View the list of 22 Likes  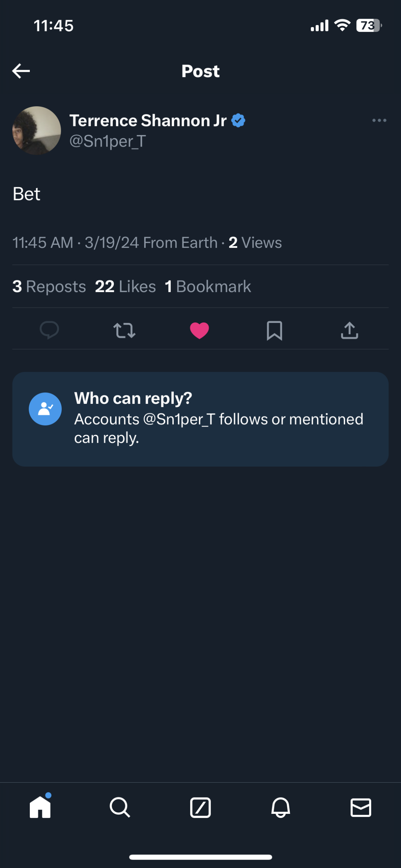(125, 286)
